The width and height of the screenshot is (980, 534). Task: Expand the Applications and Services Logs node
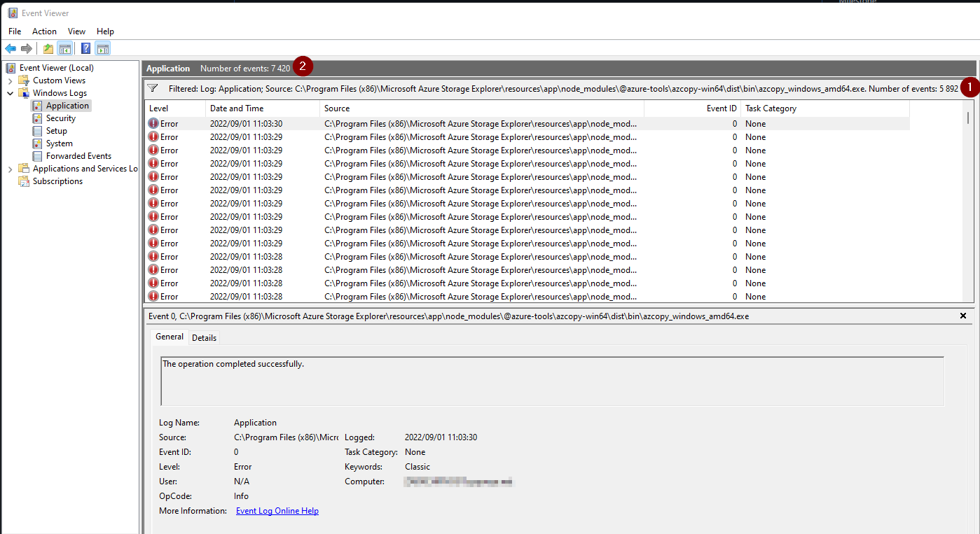pyautogui.click(x=9, y=168)
